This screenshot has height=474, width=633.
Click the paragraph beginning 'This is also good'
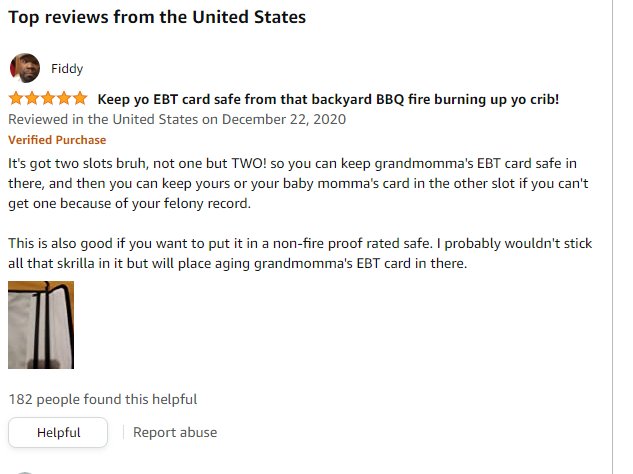click(300, 253)
